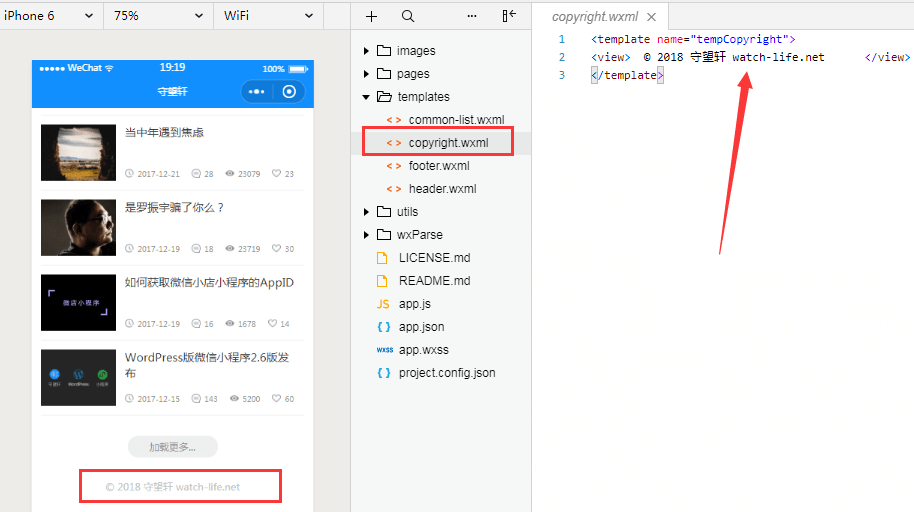This screenshot has width=914, height=512.
Task: Tap the capsule menu dots in simulator
Action: (x=257, y=91)
